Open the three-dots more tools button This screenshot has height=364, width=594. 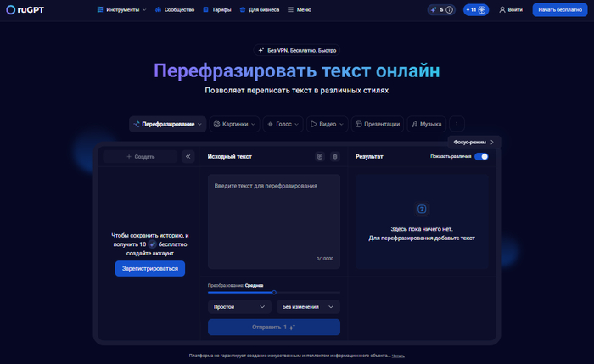(x=457, y=124)
